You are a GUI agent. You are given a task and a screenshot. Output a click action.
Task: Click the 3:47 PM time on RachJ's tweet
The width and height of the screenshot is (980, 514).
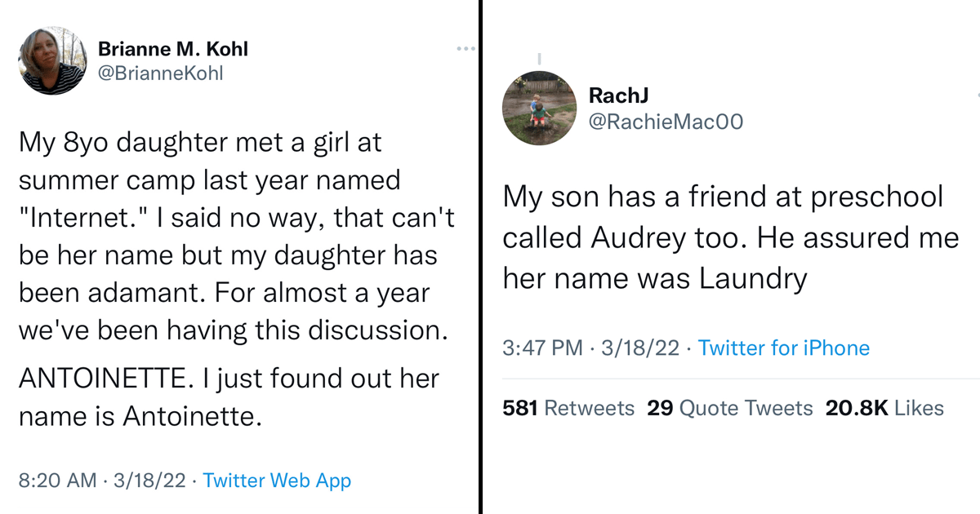pos(541,348)
